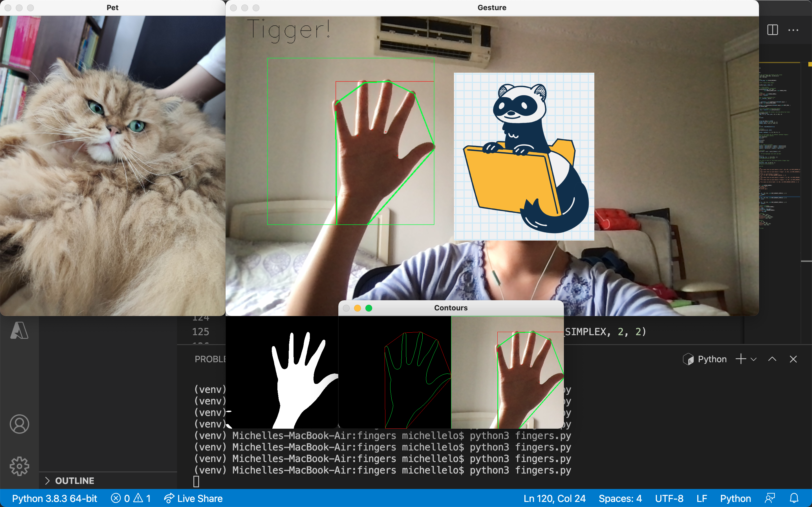The height and width of the screenshot is (507, 812).
Task: Change indentation via Spaces: 4
Action: 620,498
